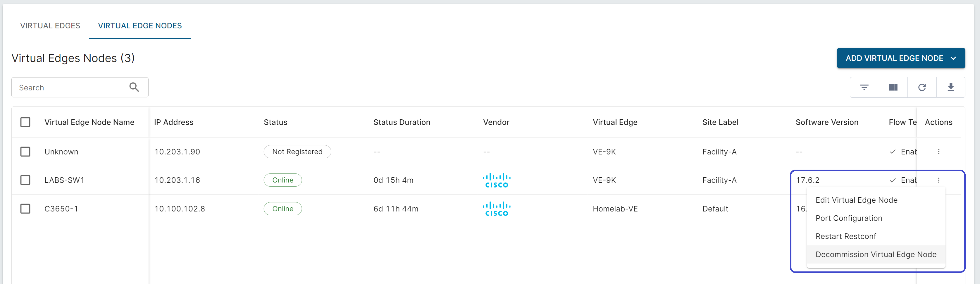The image size is (980, 284).
Task: Tick the checkbox for Unknown node
Action: tap(25, 152)
